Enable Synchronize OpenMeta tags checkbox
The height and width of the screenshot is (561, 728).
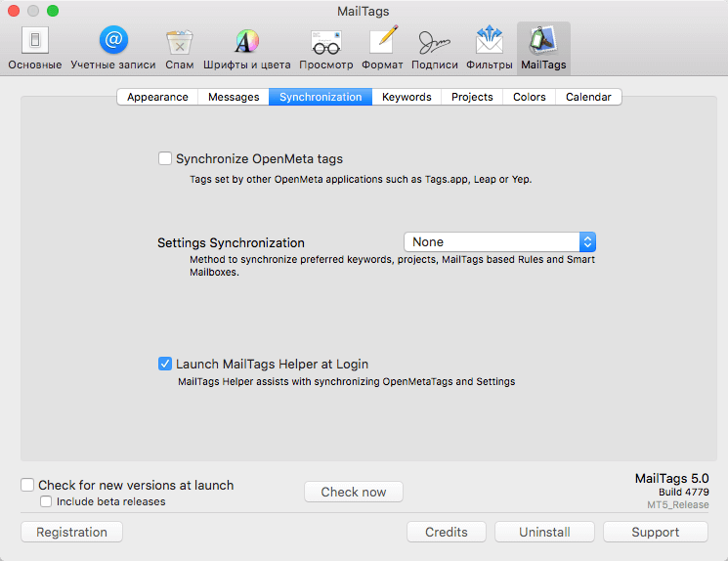coord(165,158)
